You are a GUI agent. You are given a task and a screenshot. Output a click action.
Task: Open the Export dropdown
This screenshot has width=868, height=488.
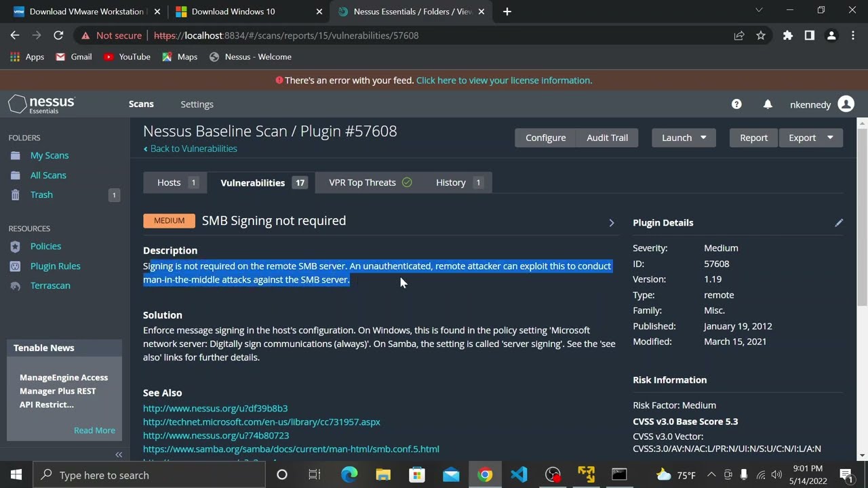pos(810,138)
